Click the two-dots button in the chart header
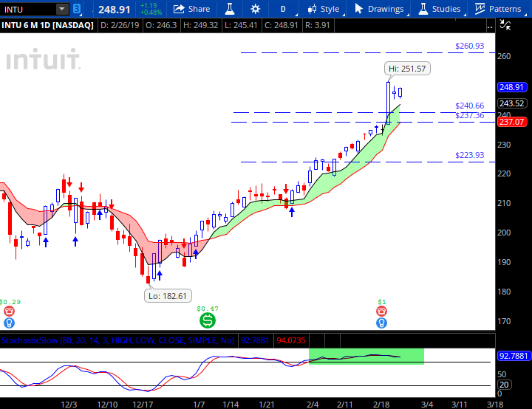This screenshot has height=409, width=532. (490, 27)
